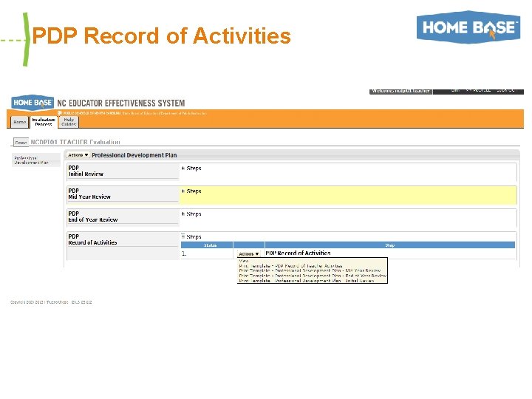The height and width of the screenshot is (399, 532).
Task: Click the 'Professional Development Plan' panel heading
Action: pyautogui.click(x=134, y=155)
